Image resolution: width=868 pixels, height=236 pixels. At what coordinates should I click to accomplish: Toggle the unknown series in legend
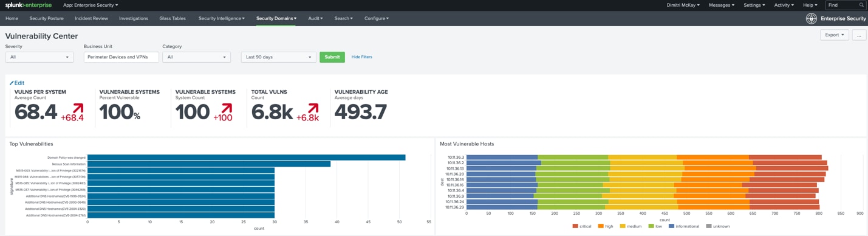tap(718, 226)
